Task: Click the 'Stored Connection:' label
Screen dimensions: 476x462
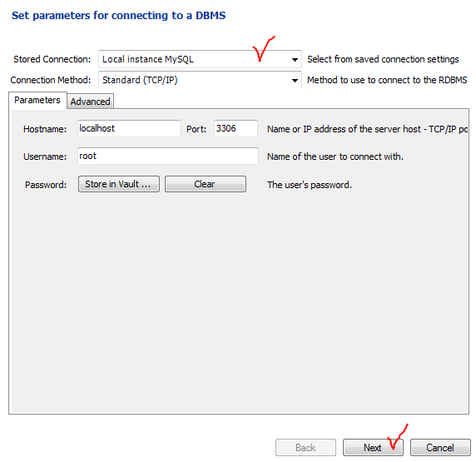Action: 52,59
